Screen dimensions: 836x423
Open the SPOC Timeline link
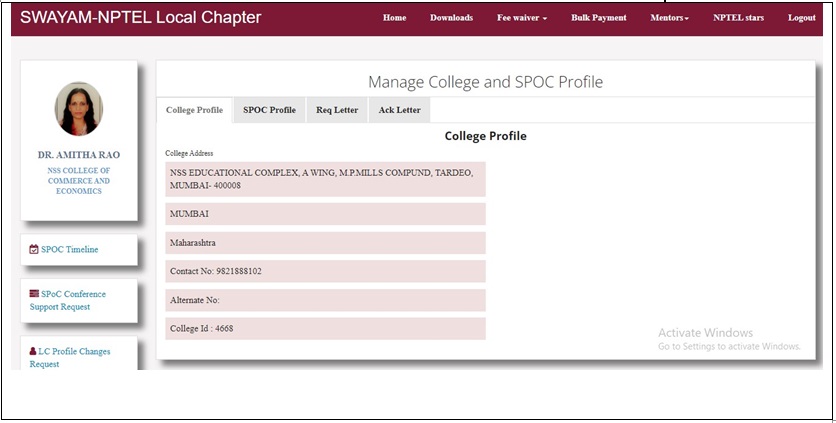69,249
